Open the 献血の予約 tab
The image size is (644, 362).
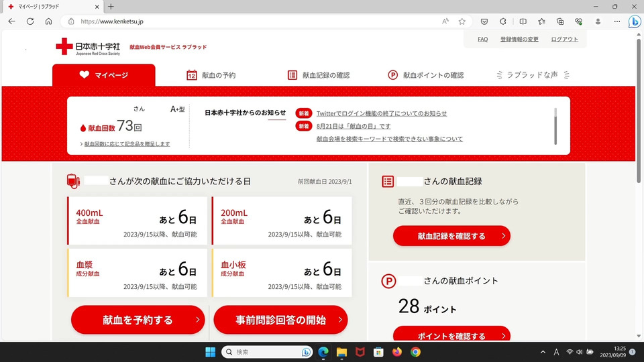[211, 75]
